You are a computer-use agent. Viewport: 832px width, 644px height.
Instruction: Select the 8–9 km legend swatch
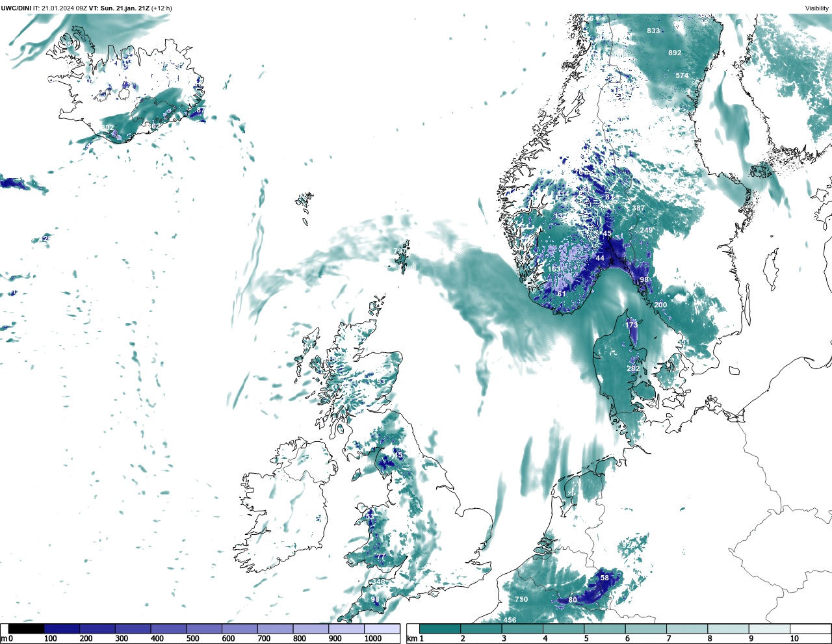(728, 629)
